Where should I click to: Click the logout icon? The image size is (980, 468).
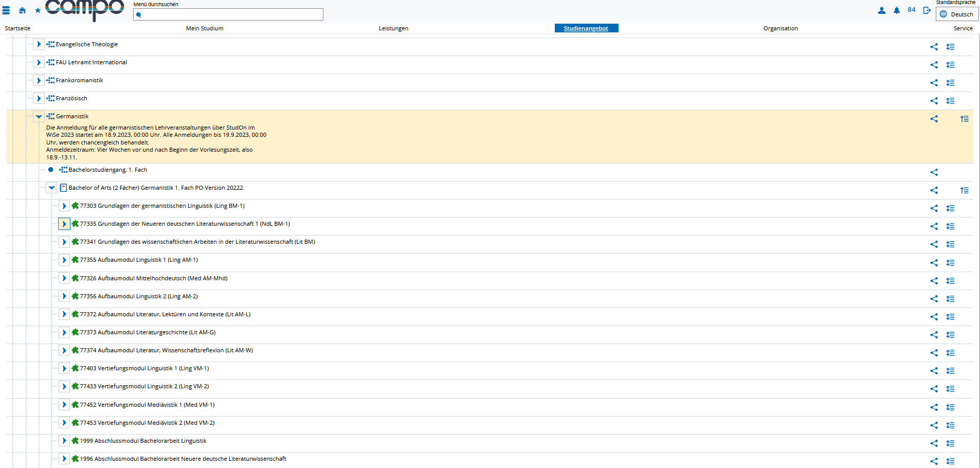[x=927, y=10]
